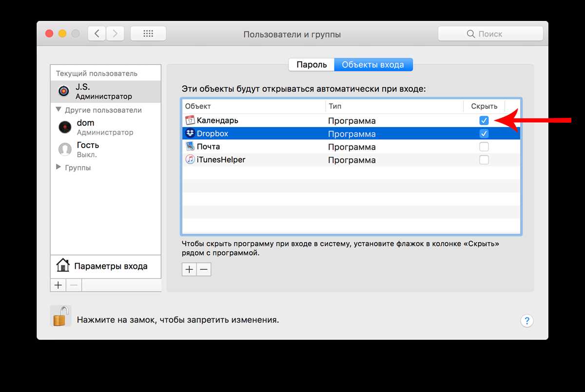585x392 pixels.
Task: Click the Почта app icon
Action: coord(190,147)
